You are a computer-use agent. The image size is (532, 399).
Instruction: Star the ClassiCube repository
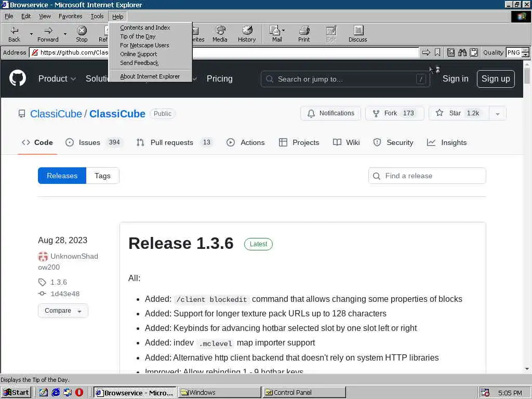[x=459, y=113]
